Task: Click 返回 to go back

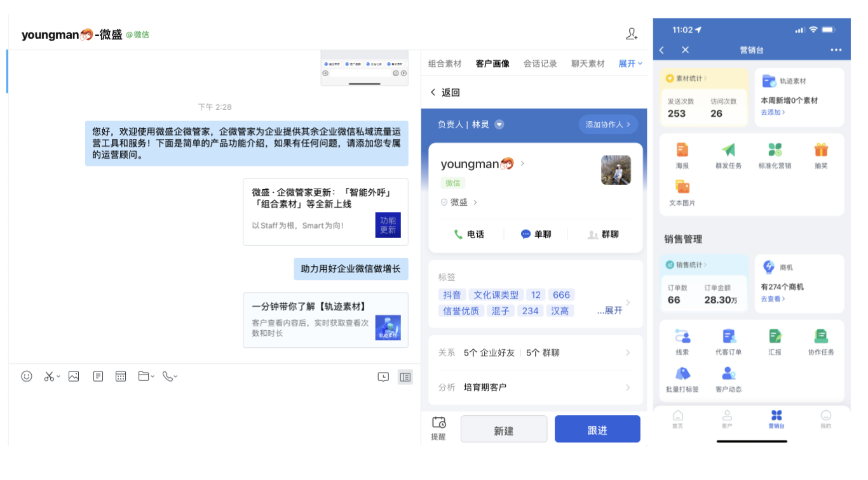Action: click(445, 93)
